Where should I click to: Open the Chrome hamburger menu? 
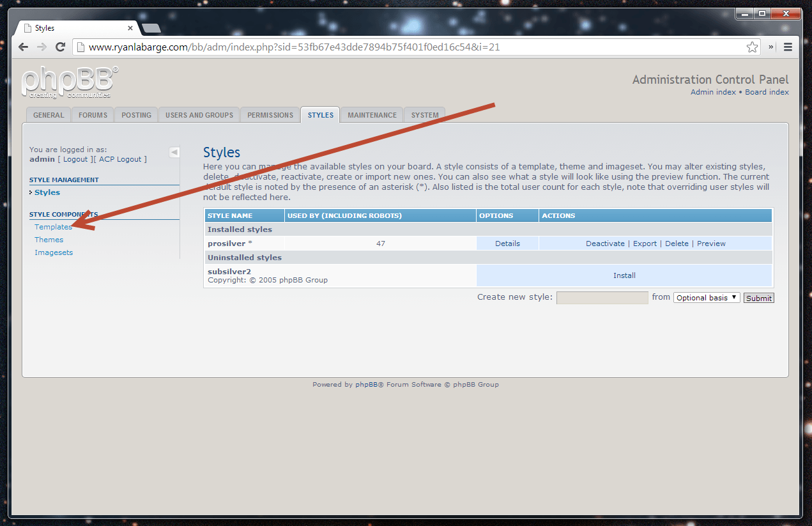(x=788, y=47)
